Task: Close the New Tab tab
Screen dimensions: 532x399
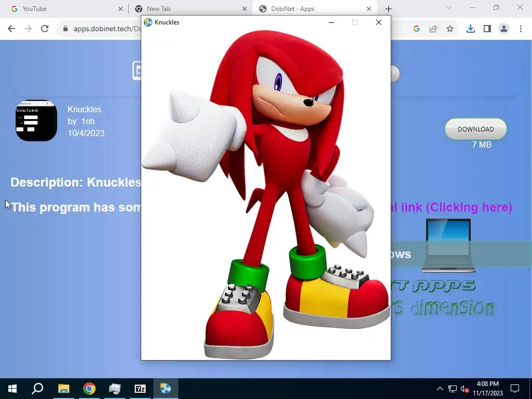Action: pyautogui.click(x=245, y=9)
